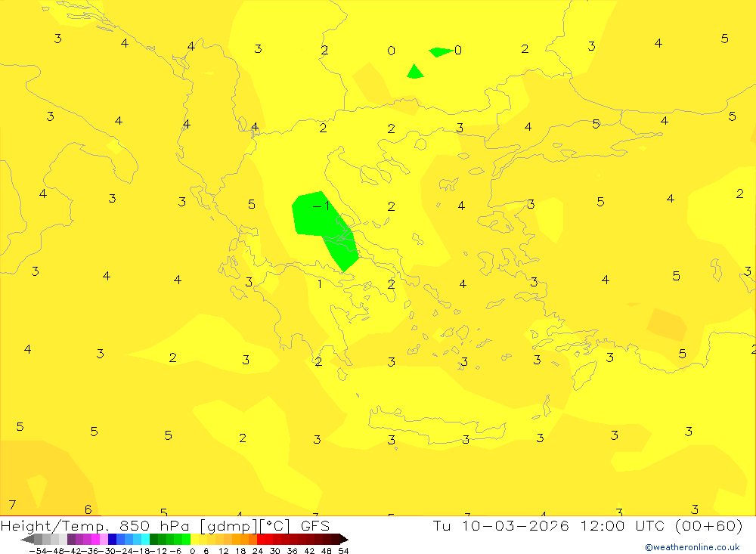756x554 pixels.
Task: Pick the dark blue legend swatch near '-30'
Action: click(x=113, y=540)
